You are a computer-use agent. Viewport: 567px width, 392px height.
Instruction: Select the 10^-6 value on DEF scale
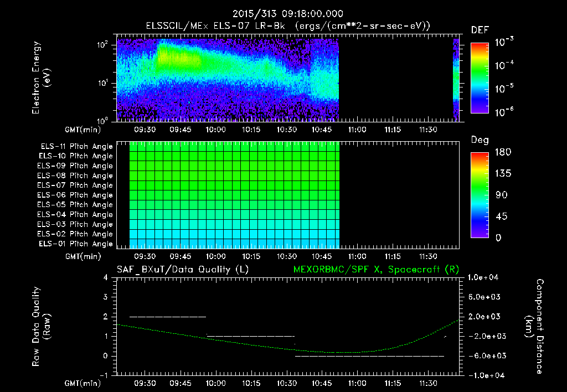(504, 112)
